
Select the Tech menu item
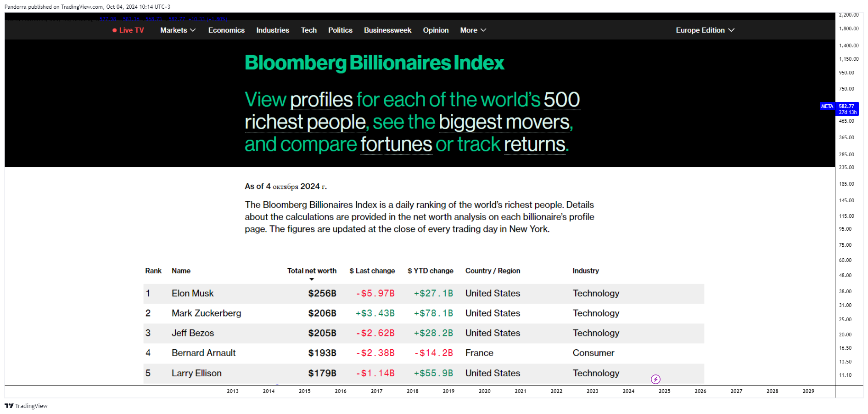point(309,30)
